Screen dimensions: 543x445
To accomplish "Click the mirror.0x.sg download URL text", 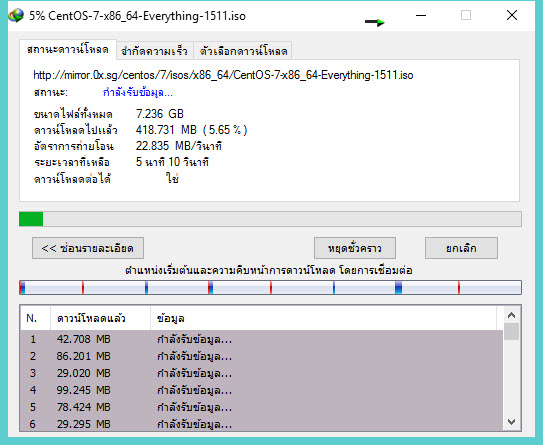I will coord(223,75).
